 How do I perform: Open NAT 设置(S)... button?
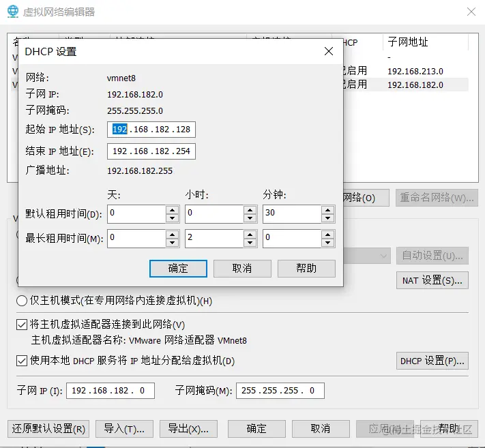click(x=432, y=280)
